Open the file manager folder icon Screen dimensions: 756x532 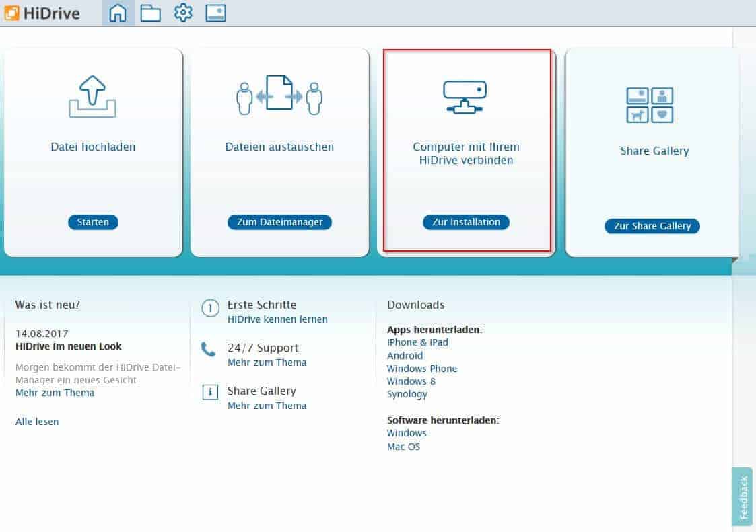click(x=150, y=13)
